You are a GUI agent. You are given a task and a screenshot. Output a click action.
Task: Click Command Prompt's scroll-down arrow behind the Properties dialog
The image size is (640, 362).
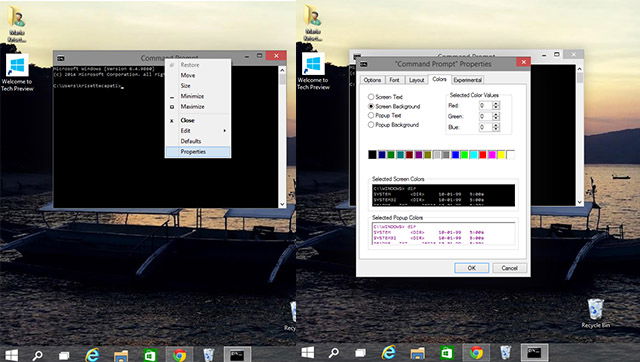tap(580, 202)
